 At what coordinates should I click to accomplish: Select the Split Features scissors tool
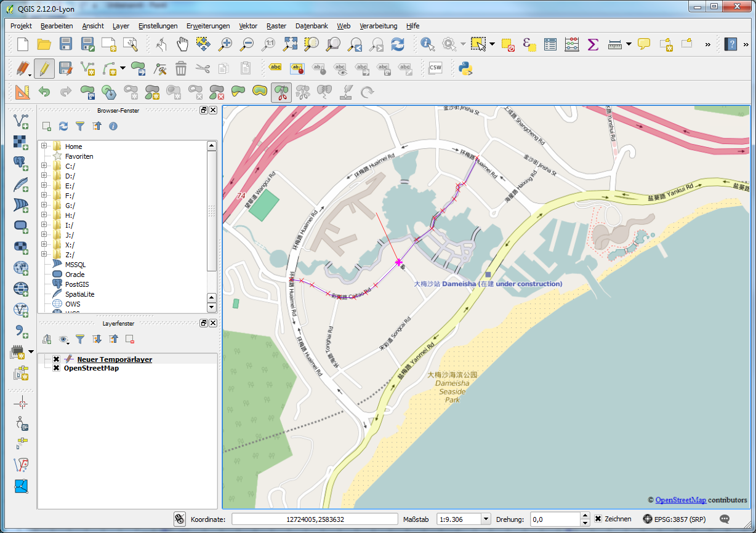(281, 92)
